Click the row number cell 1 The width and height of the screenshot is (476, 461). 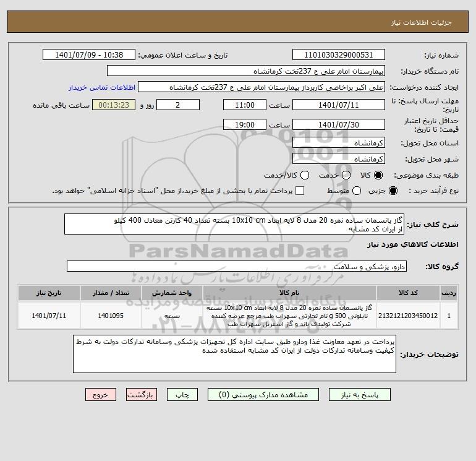(449, 316)
